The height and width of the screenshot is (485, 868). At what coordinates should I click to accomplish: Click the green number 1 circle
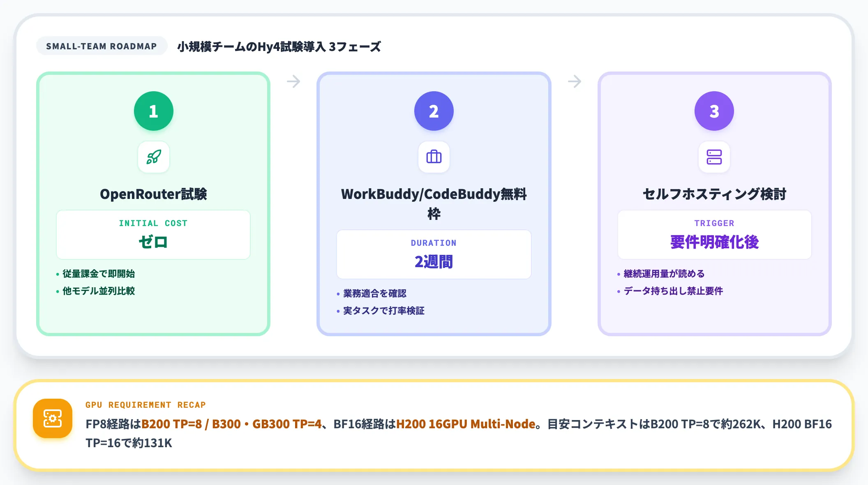tap(154, 111)
